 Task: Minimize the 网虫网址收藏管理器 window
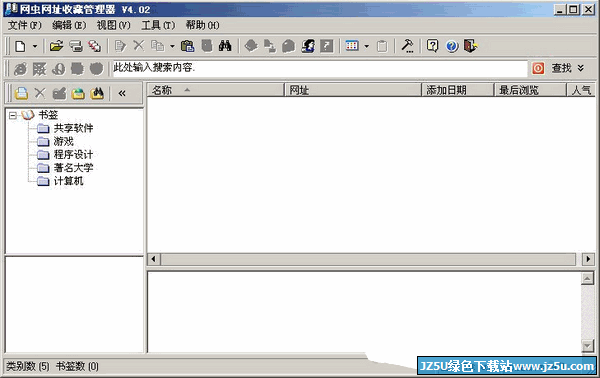click(560, 10)
